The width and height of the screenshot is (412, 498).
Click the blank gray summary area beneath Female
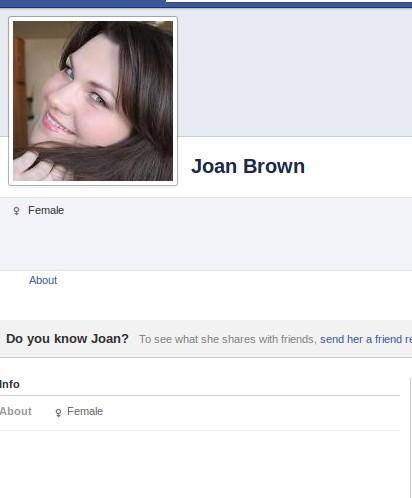pyautogui.click(x=206, y=244)
